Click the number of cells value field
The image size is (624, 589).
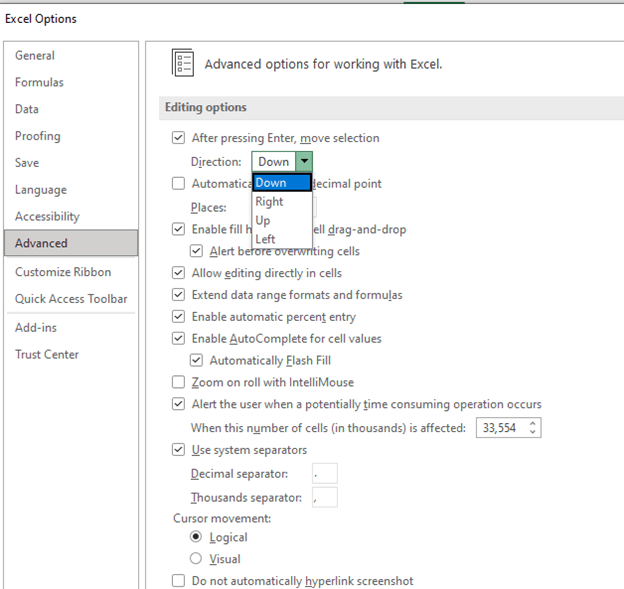[501, 428]
